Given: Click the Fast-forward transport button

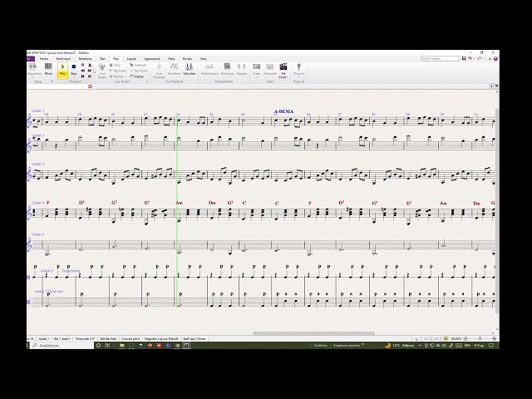Looking at the screenshot, I should pyautogui.click(x=90, y=71).
